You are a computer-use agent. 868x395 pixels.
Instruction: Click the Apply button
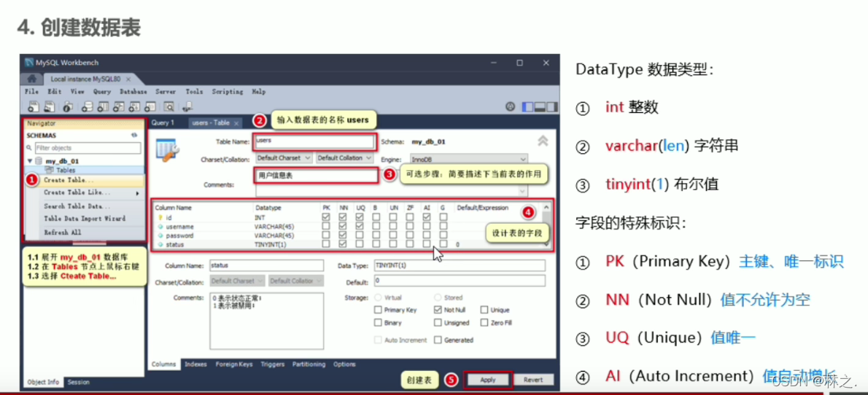click(x=488, y=380)
